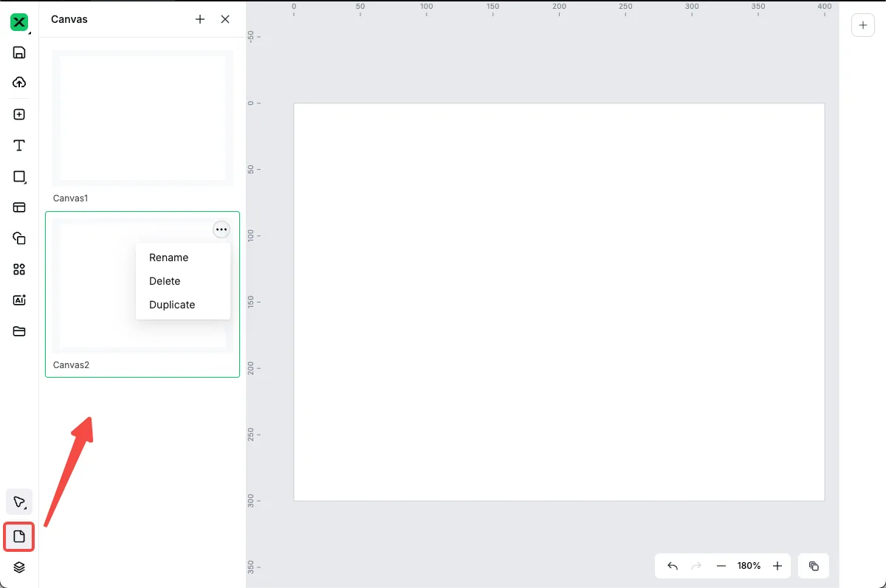Click the highlighted canvas page icon
Screen dimensions: 886x588
[19, 536]
